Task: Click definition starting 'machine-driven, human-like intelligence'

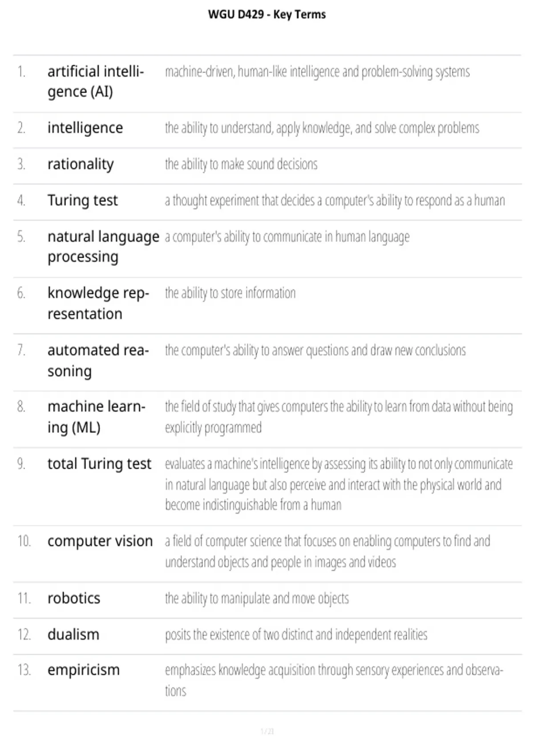Action: coord(317,72)
